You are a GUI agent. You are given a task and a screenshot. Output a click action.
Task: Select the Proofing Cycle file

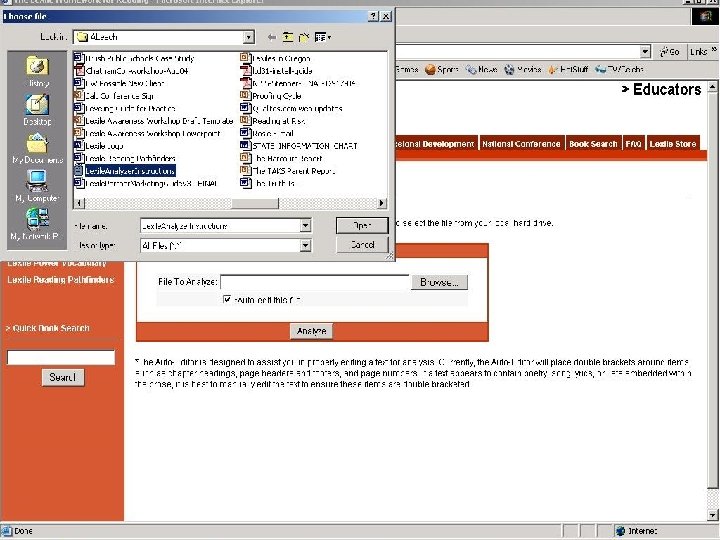click(x=271, y=96)
